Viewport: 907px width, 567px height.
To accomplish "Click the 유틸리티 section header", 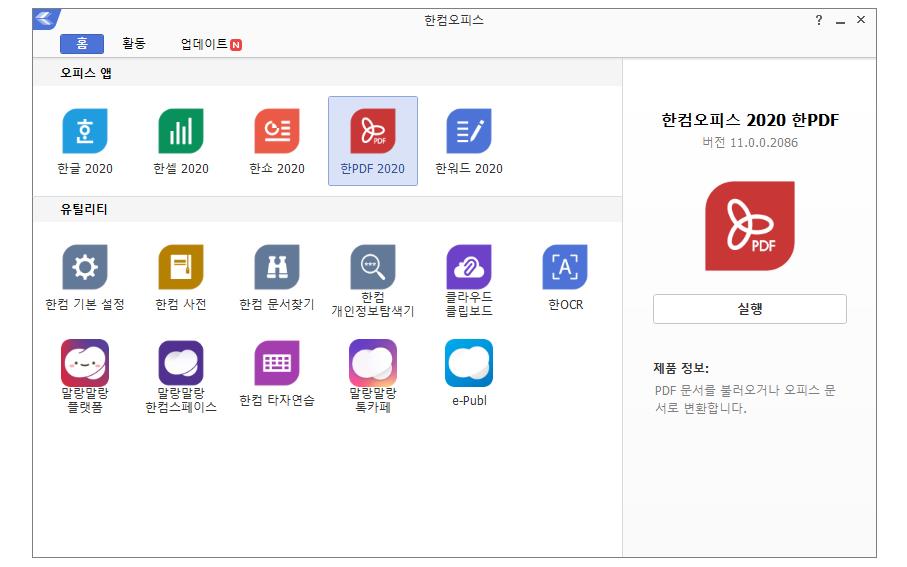I will (84, 209).
